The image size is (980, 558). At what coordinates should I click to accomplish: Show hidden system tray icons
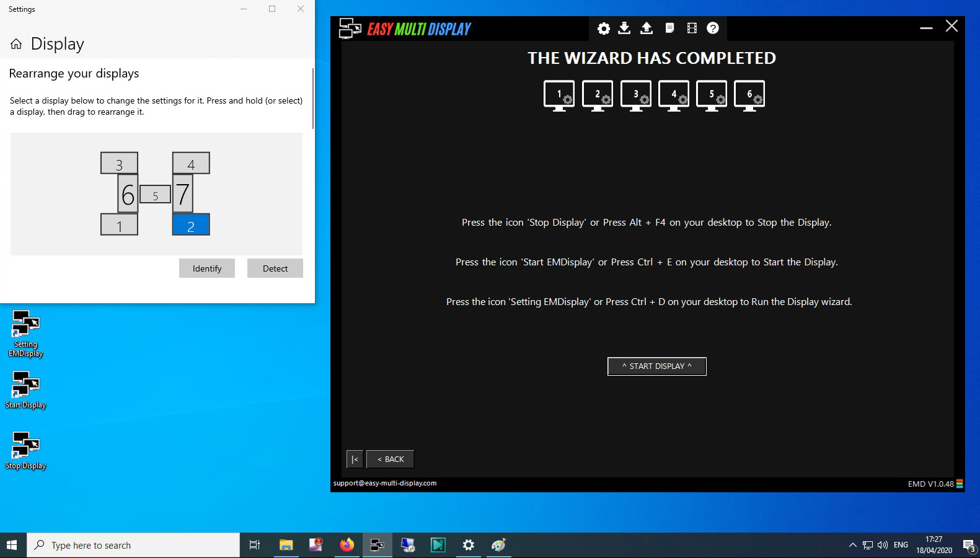tap(852, 545)
